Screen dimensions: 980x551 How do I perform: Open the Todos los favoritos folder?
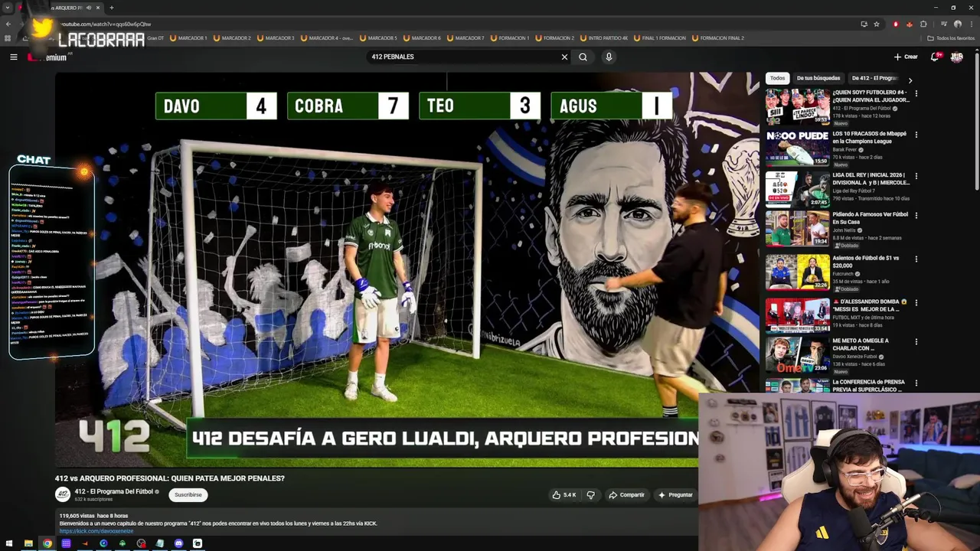(x=951, y=38)
